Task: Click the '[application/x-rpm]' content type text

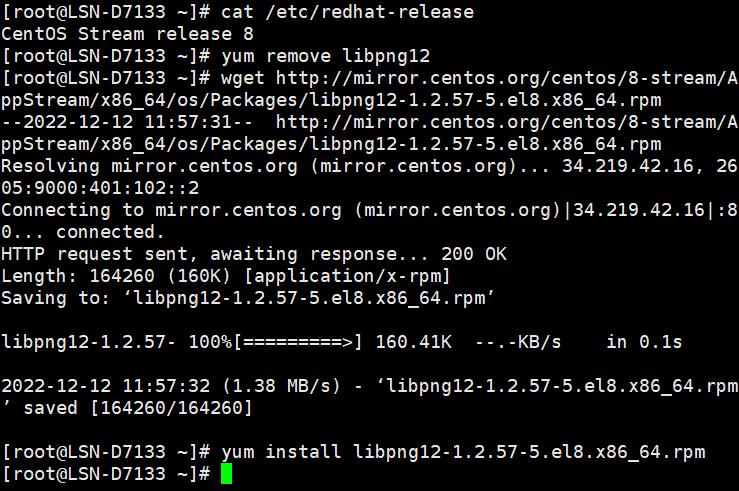Action: pyautogui.click(x=347, y=276)
